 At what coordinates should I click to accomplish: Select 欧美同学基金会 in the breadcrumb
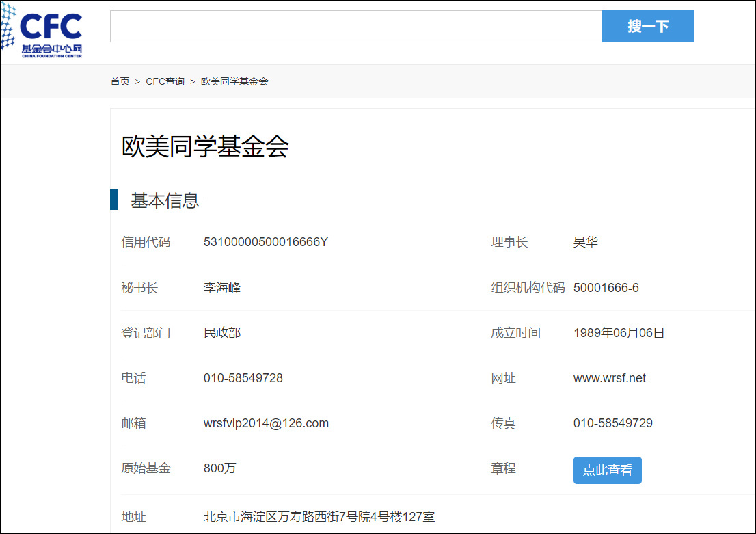click(234, 81)
